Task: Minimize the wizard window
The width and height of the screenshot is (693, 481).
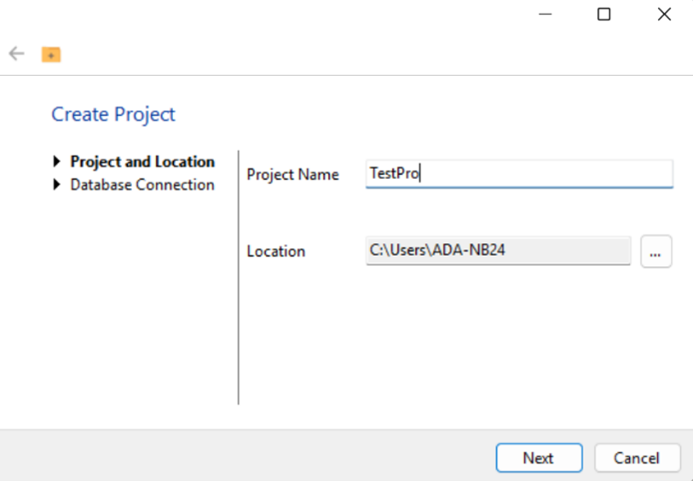Action: (545, 15)
